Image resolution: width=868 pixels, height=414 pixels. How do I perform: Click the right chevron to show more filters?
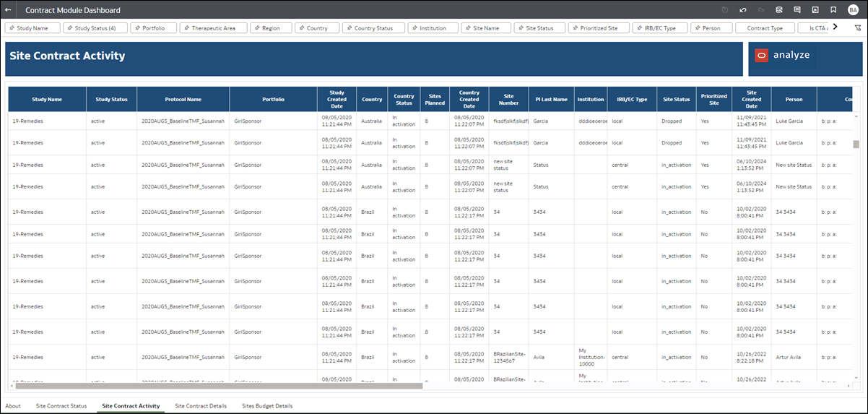[836, 27]
